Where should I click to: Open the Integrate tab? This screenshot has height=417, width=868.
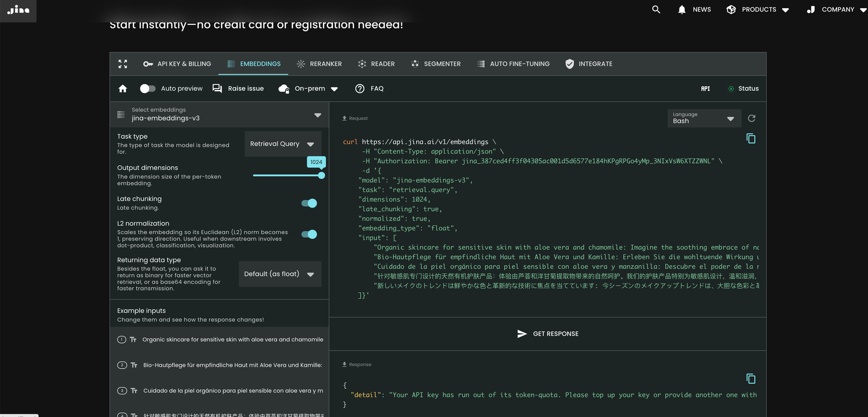click(589, 64)
